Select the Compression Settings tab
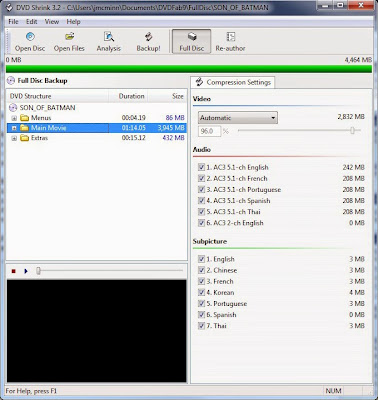The image size is (378, 400). [233, 82]
